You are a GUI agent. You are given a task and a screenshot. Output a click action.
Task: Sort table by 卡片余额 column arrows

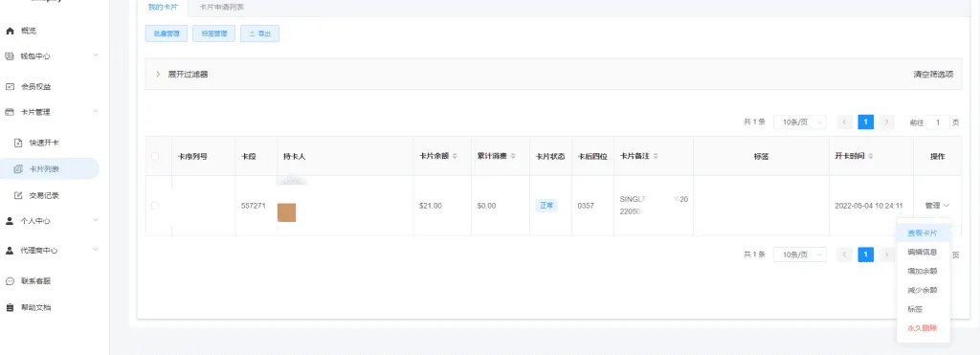pos(455,156)
